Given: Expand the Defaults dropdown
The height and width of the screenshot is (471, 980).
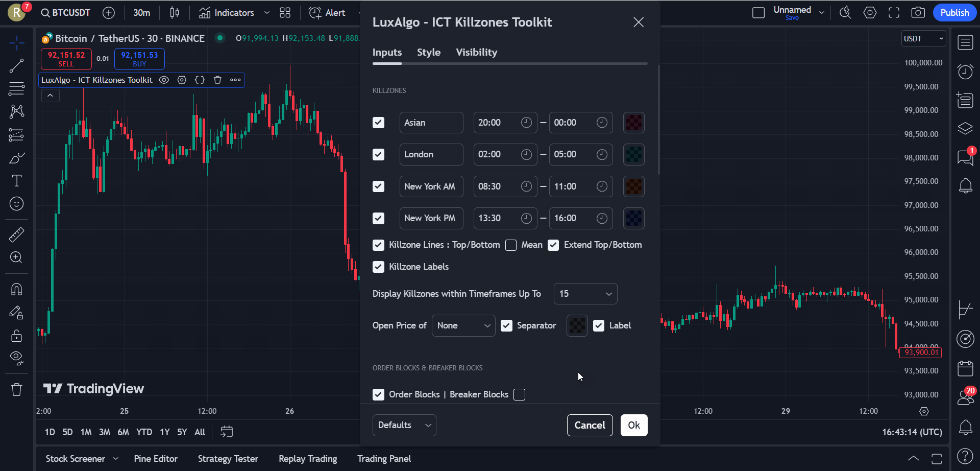Looking at the screenshot, I should 404,425.
